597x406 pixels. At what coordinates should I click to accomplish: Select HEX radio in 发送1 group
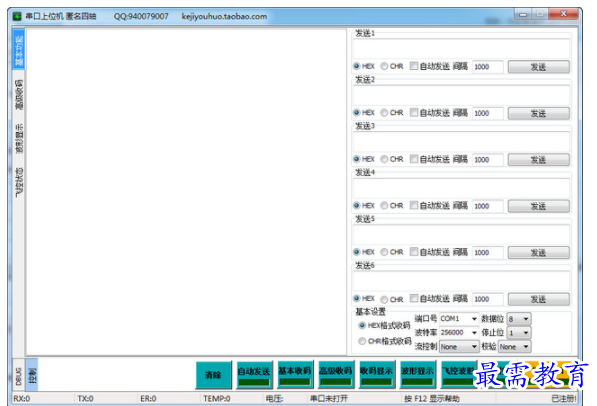click(356, 66)
